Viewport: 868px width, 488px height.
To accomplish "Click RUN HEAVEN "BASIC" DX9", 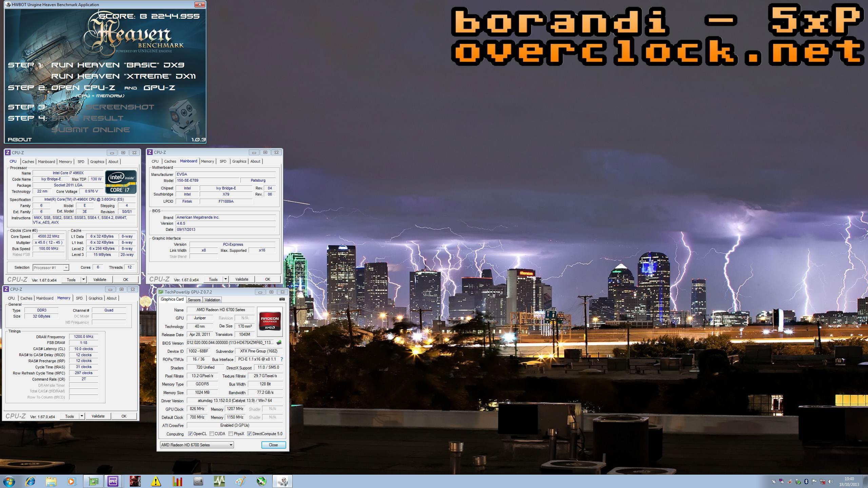I will pos(118,65).
